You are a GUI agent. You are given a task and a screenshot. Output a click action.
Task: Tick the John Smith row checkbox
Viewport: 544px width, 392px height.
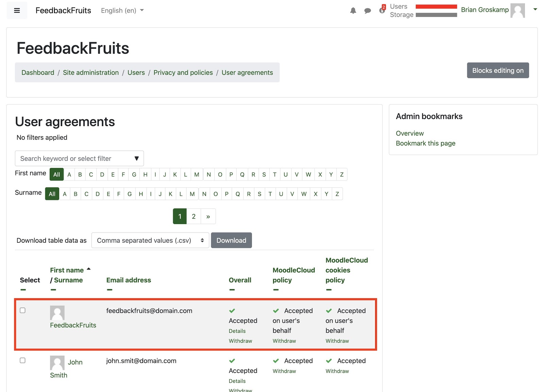tap(22, 360)
